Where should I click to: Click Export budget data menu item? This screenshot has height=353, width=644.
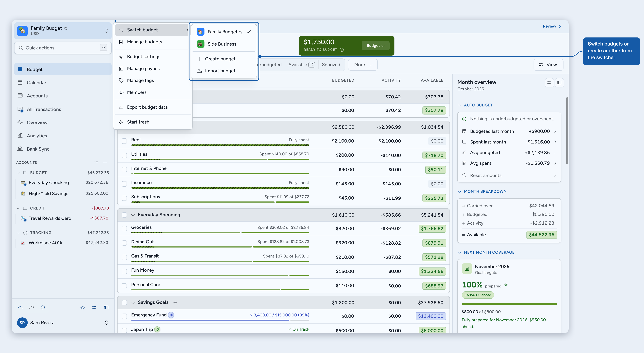coord(153,107)
